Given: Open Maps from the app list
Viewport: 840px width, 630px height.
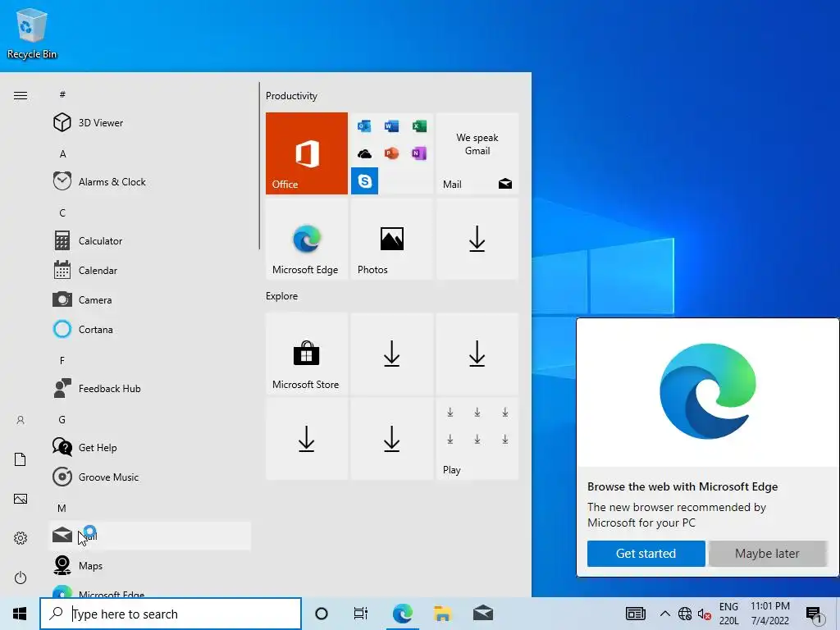Looking at the screenshot, I should pyautogui.click(x=149, y=565).
